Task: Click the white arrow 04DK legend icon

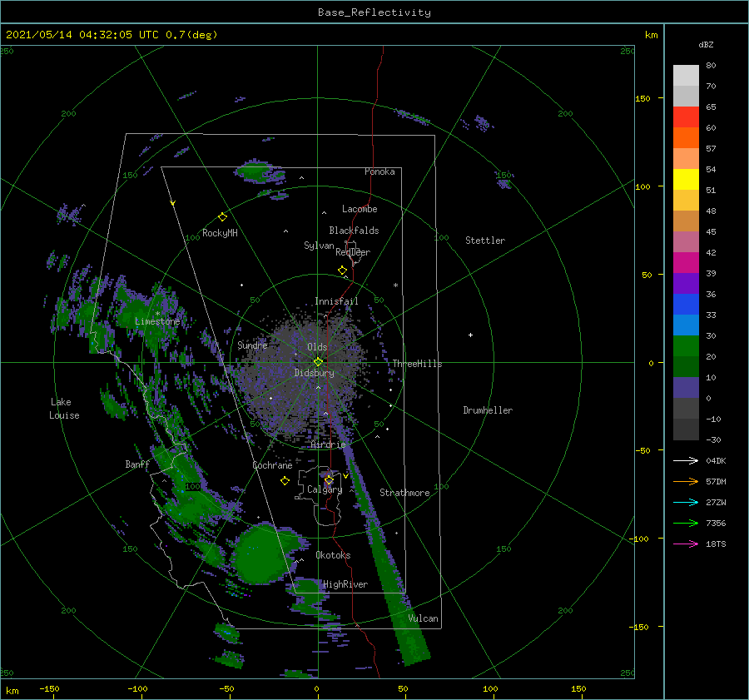Action: (686, 460)
